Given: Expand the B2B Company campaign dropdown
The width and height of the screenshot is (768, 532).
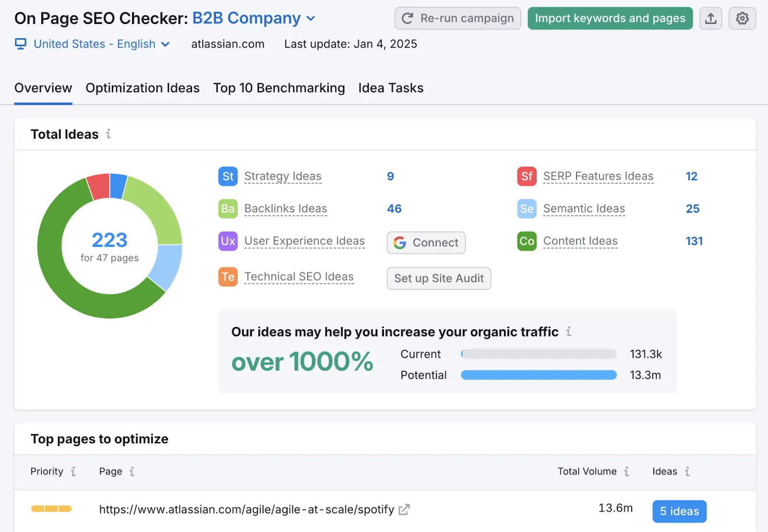Looking at the screenshot, I should point(311,18).
